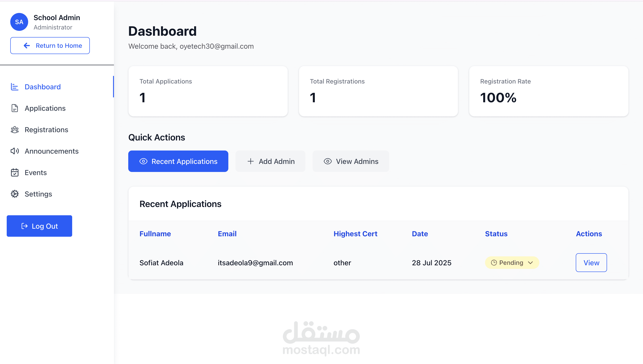
Task: Click the School Admin name text
Action: [x=57, y=17]
